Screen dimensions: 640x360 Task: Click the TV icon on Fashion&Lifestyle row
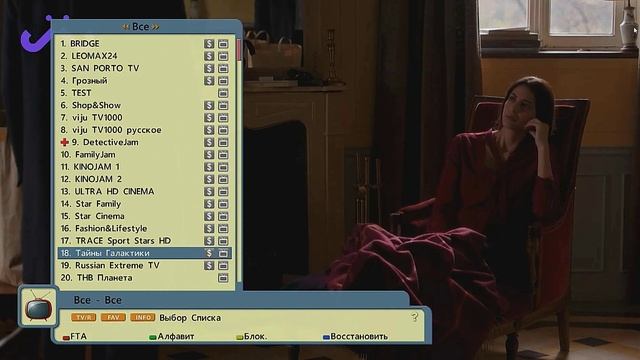(223, 229)
